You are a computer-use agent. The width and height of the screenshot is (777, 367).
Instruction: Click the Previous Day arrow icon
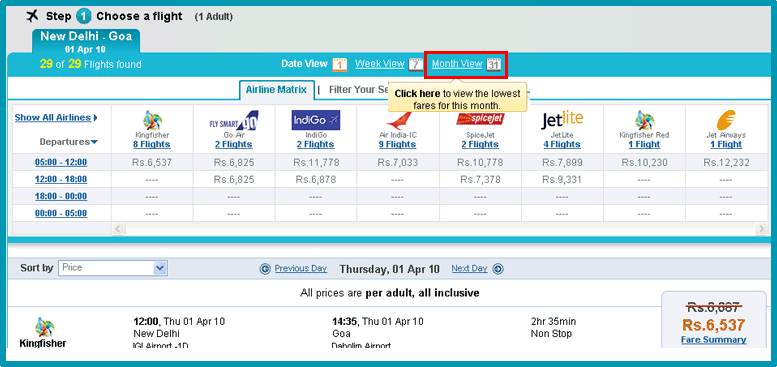[266, 269]
